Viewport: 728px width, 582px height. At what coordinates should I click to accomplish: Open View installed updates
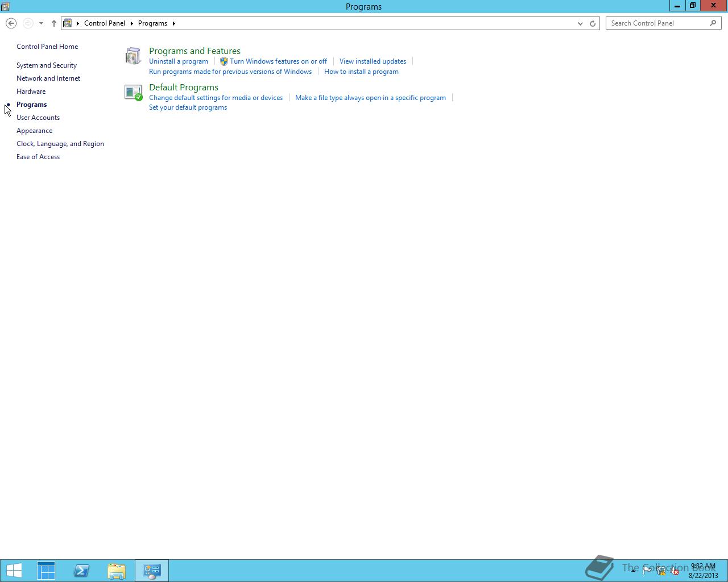point(373,61)
